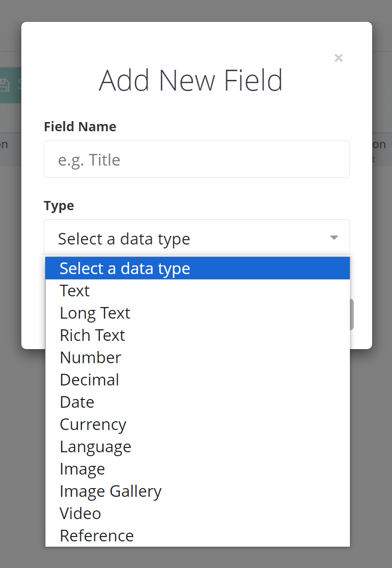392x568 pixels.
Task: Select Video as field type
Action: tap(80, 513)
